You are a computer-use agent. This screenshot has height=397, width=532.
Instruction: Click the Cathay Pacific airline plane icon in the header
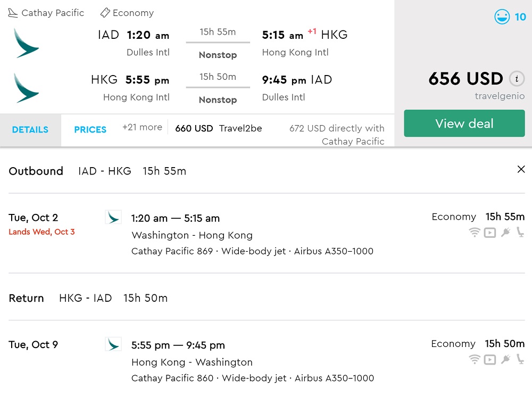pyautogui.click(x=13, y=13)
